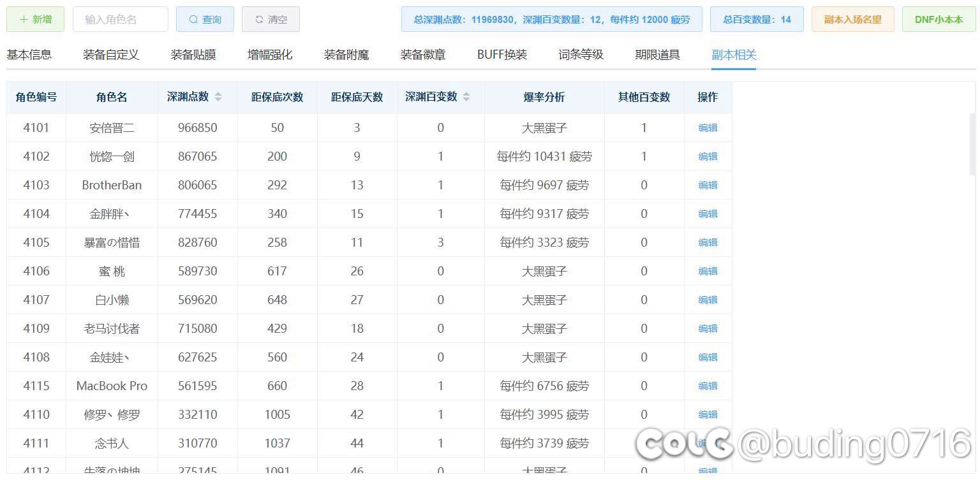Edit row for 修罗丶修罗
The image size is (980, 480).
(x=708, y=414)
